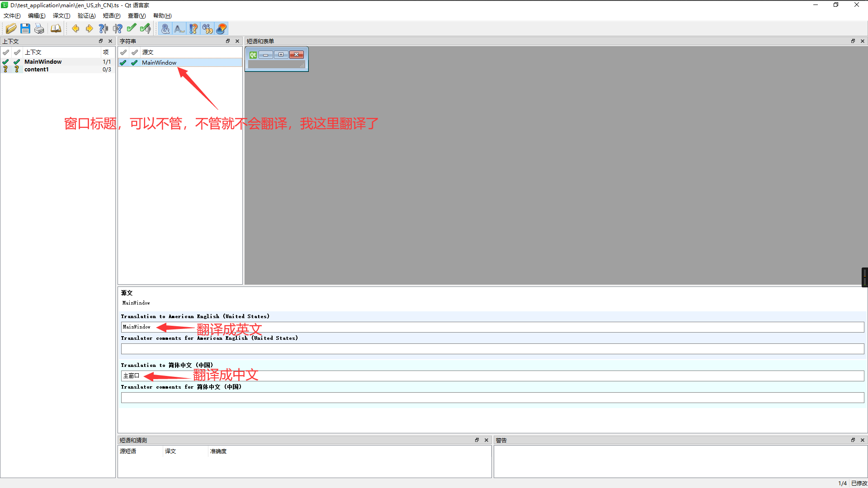
Task: Click the 1/1 count for MainWindow
Action: click(107, 62)
